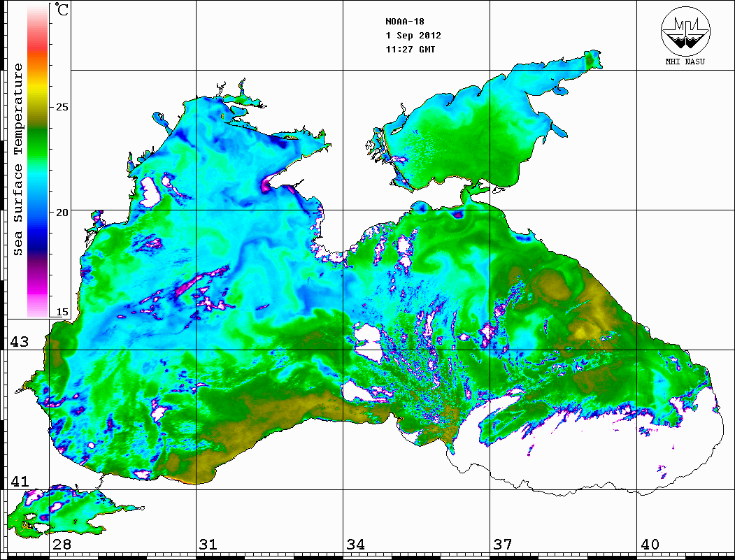Click the latitude label '43'
This screenshot has height=560, width=735.
[x=20, y=342]
